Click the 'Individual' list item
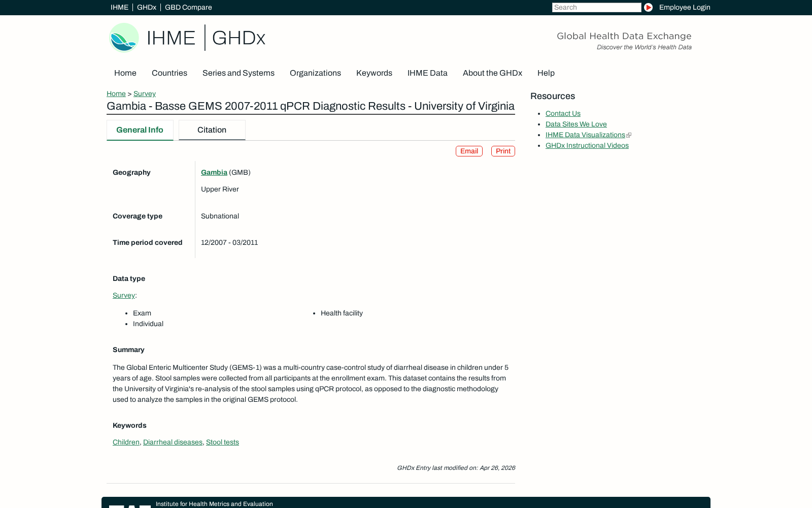The width and height of the screenshot is (812, 508). click(148, 324)
